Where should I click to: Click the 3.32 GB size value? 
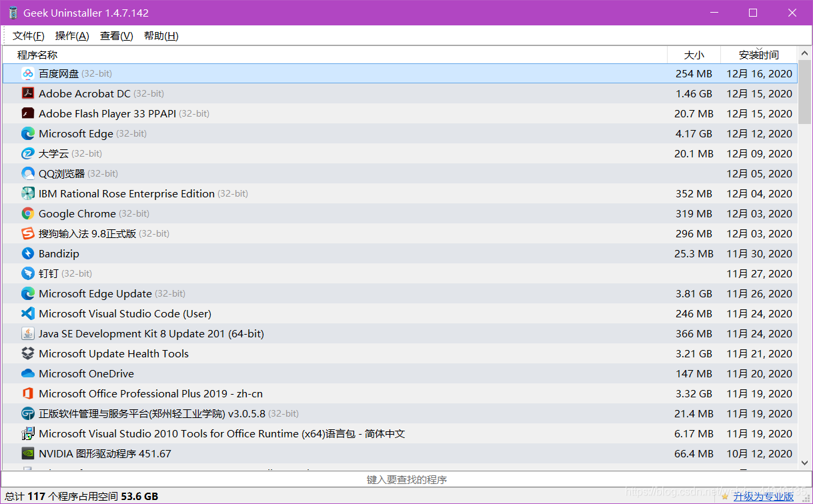coord(694,393)
